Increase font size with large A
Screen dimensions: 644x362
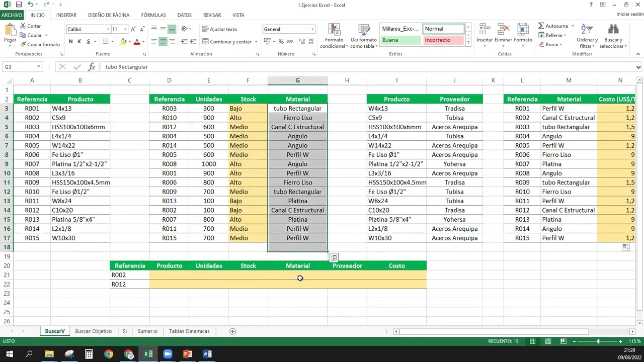(x=133, y=29)
